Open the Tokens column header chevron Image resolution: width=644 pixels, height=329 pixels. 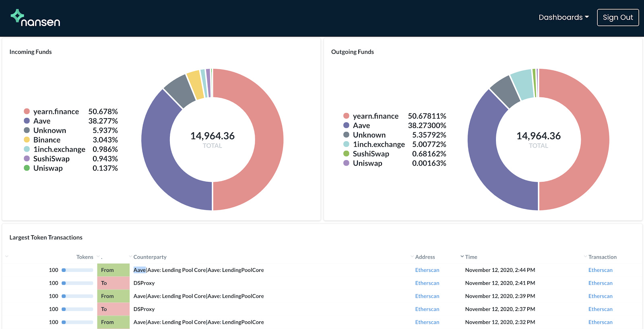click(7, 257)
